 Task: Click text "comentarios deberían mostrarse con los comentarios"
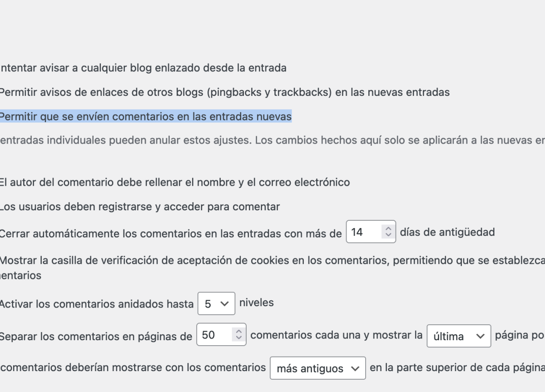(x=133, y=367)
